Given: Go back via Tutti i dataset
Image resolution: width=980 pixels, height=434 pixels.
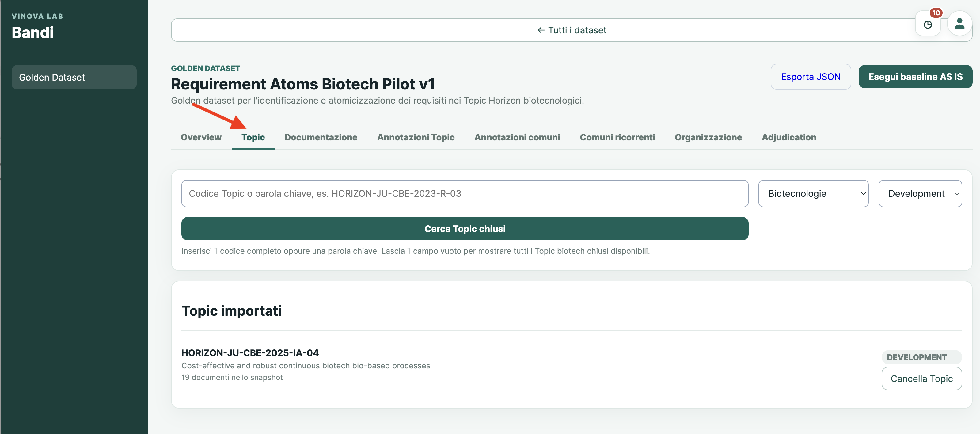Looking at the screenshot, I should click(x=572, y=30).
